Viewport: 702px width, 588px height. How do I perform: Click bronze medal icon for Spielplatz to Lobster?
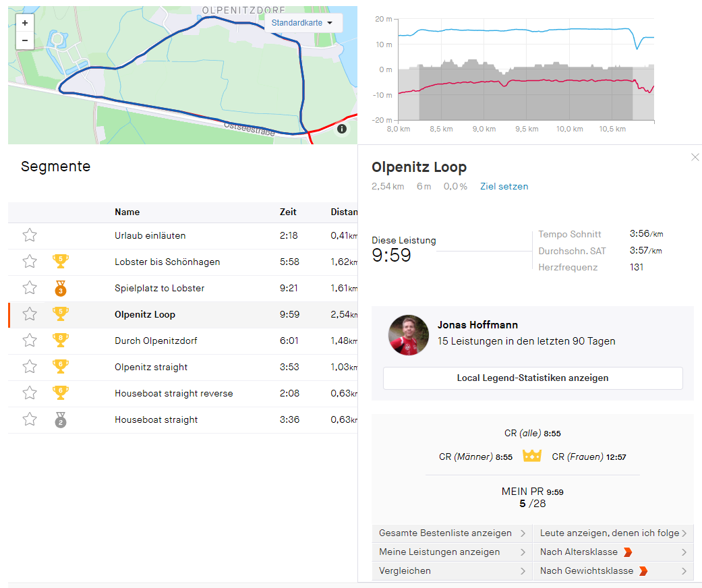point(61,288)
